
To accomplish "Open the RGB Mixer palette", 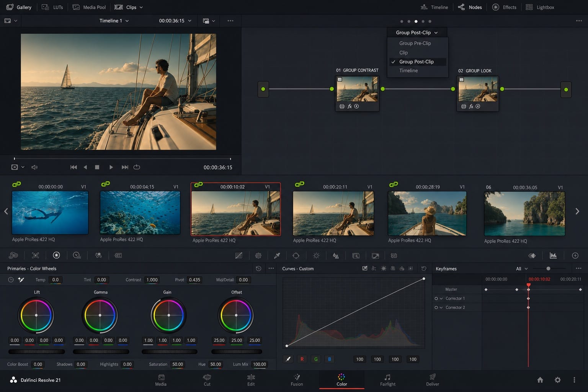I will tap(98, 255).
